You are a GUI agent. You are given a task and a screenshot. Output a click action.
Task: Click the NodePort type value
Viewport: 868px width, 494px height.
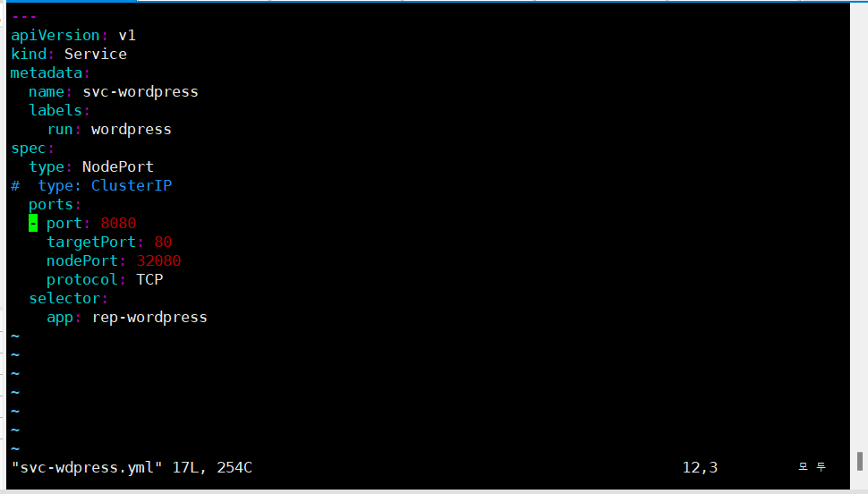(118, 166)
